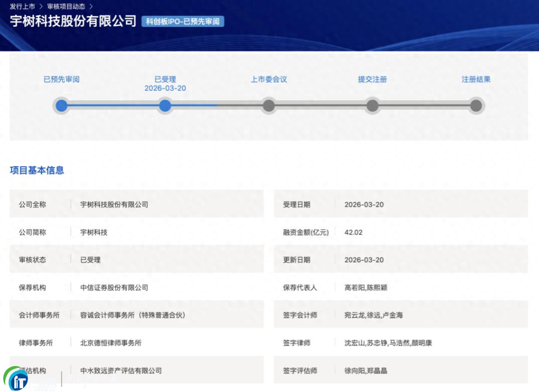Image resolution: width=539 pixels, height=392 pixels.
Task: Select the 已受理 progress step circle
Action: coord(165,106)
